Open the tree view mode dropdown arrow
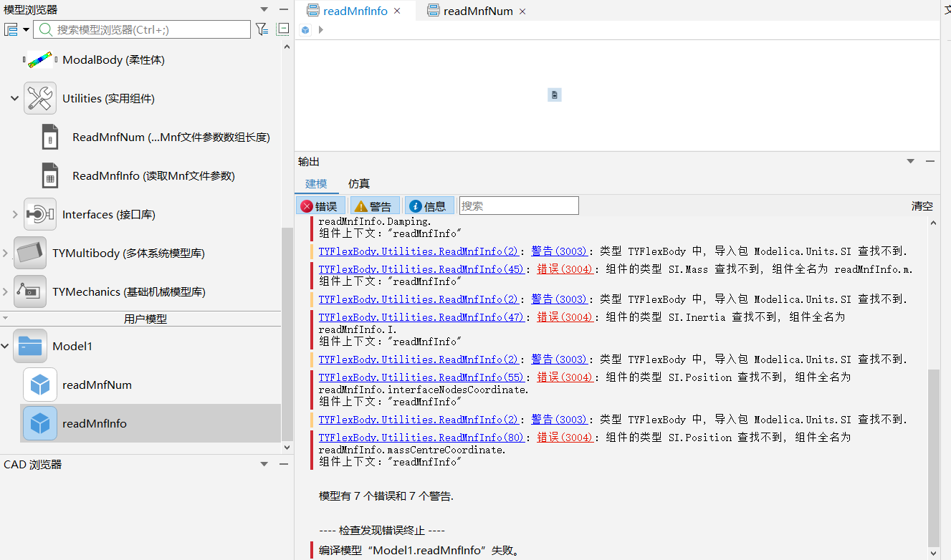 26,29
